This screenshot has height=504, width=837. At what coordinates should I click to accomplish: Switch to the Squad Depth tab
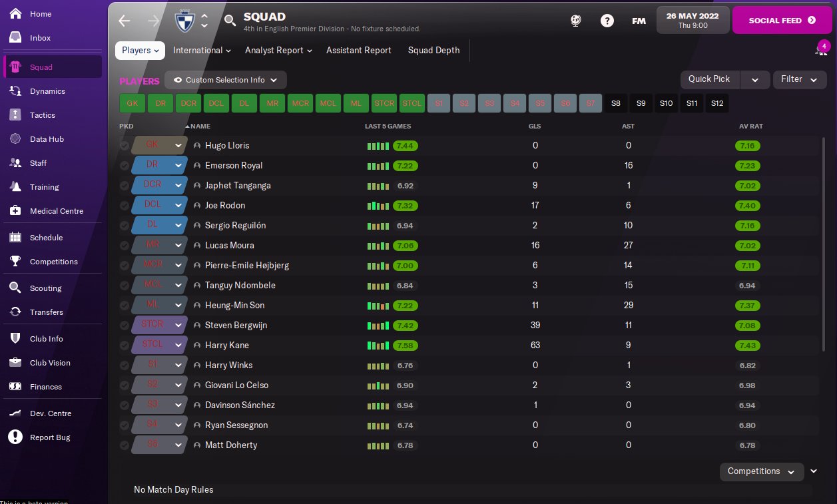(x=434, y=51)
